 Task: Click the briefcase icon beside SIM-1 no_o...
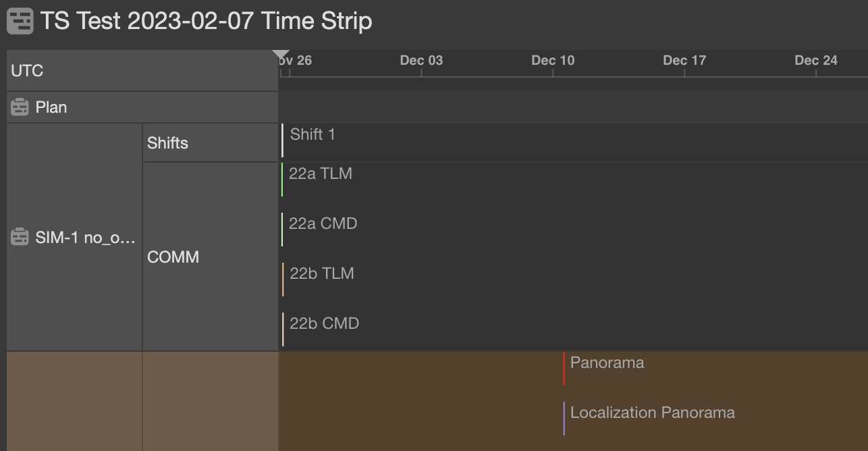19,236
